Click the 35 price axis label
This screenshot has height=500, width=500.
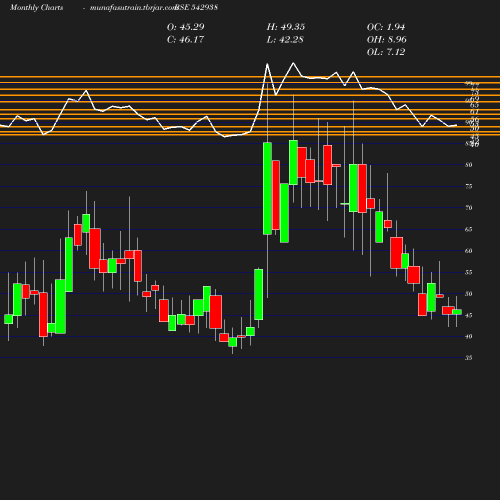point(469,358)
